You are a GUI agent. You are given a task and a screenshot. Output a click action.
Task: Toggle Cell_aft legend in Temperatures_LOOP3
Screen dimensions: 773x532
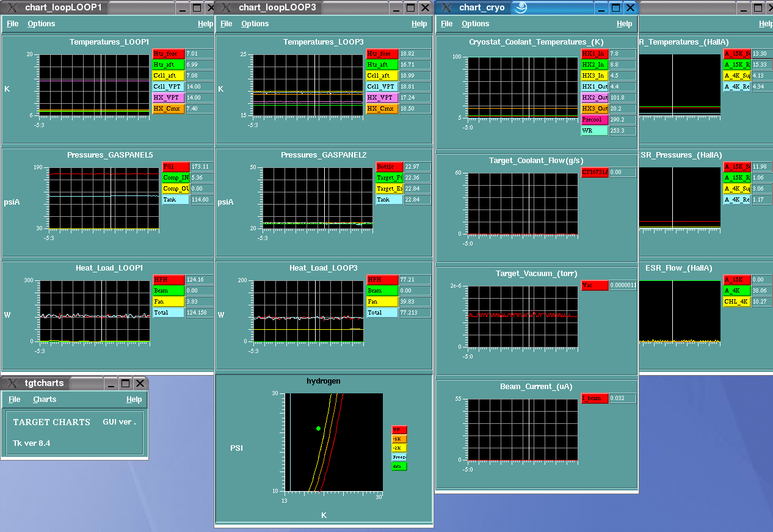(382, 76)
